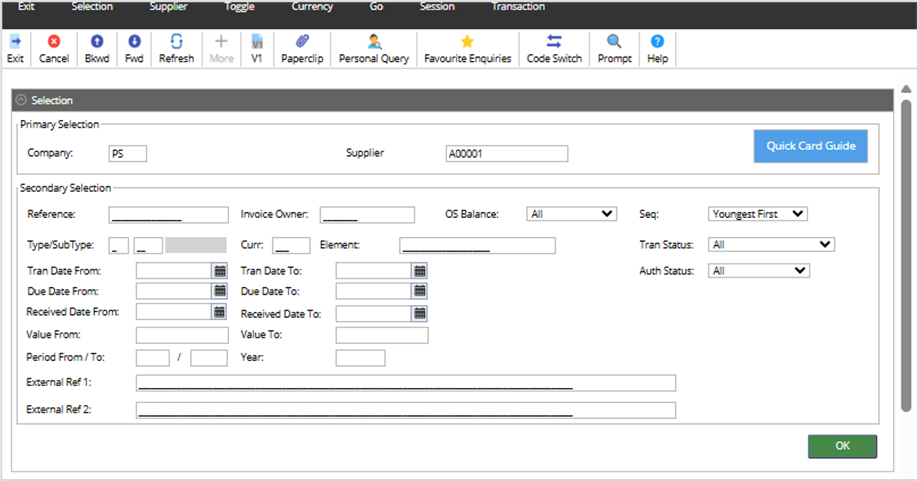Click the Exit toolbar icon
The height and width of the screenshot is (481, 919).
[15, 42]
